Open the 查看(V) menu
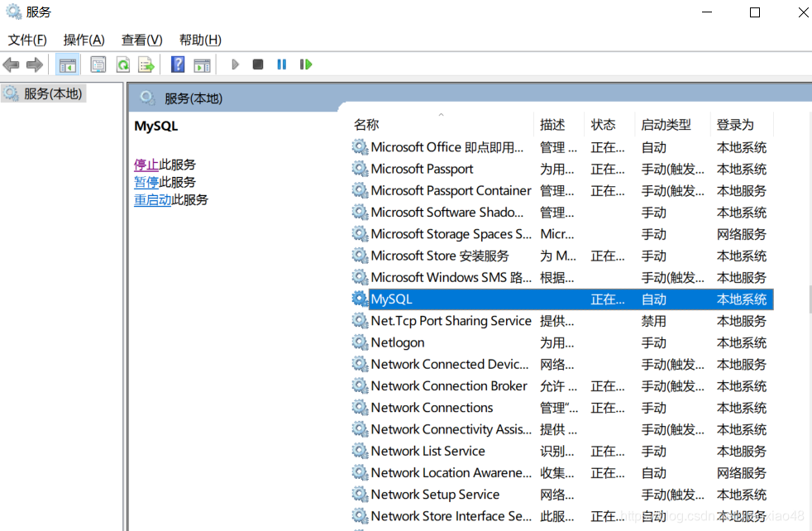Screen dimensions: 812x531 coord(142,40)
